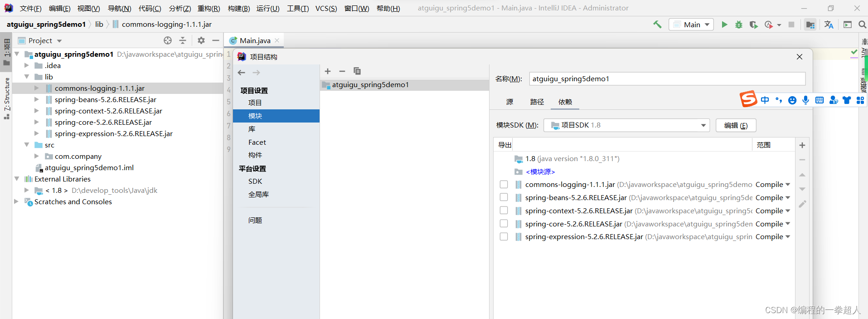Remove module with minus icon

click(x=342, y=71)
